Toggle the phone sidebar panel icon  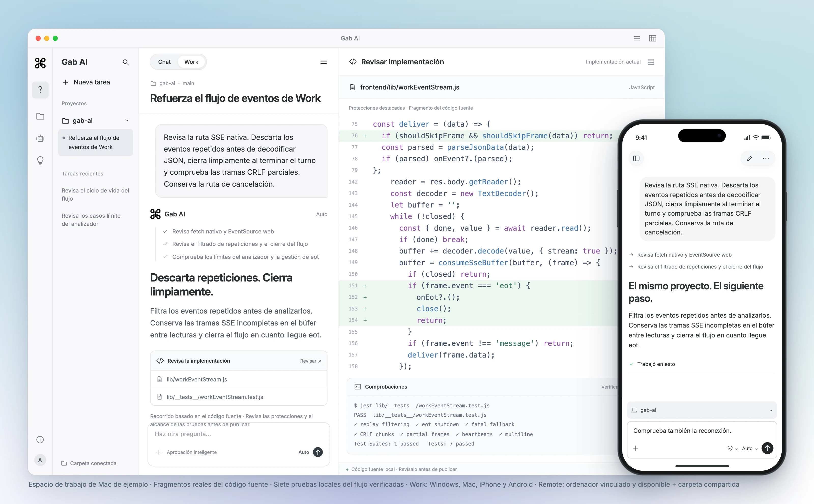coord(636,158)
